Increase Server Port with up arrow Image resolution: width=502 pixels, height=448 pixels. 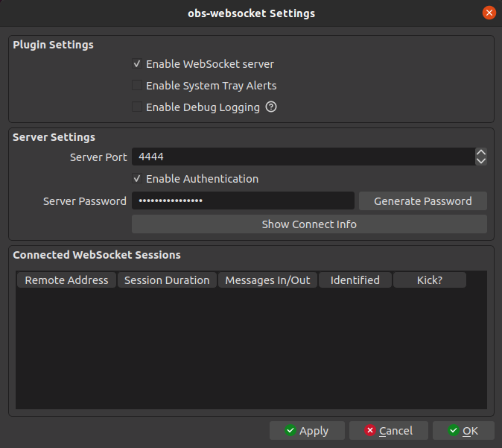click(x=481, y=153)
